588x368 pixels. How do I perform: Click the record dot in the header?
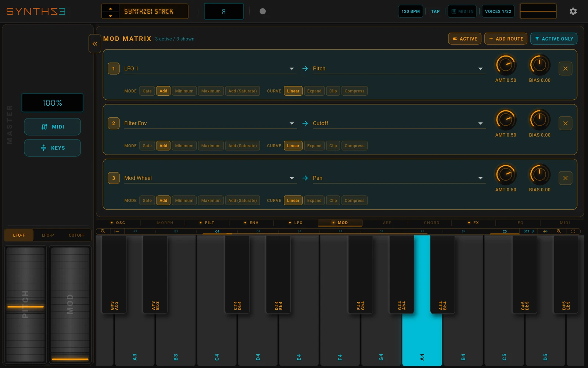tap(262, 11)
